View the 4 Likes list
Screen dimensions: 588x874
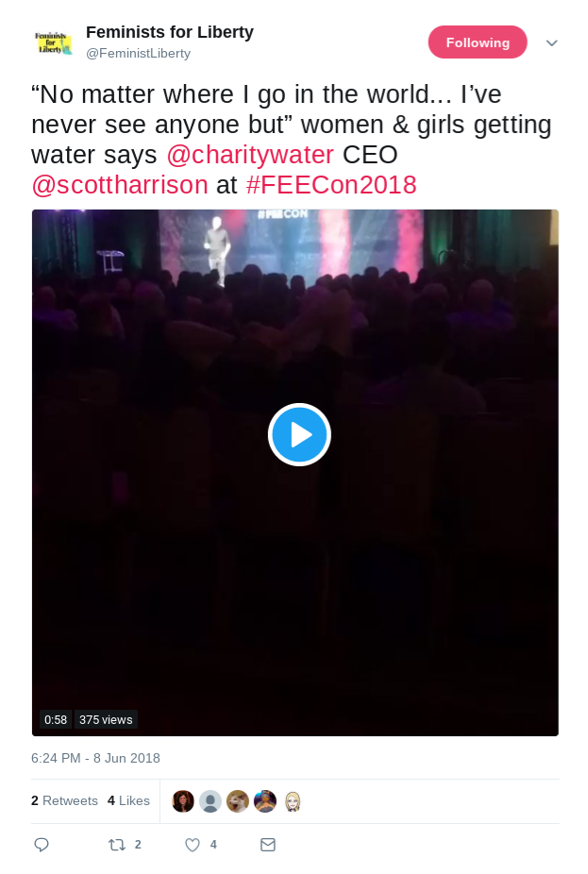(128, 800)
